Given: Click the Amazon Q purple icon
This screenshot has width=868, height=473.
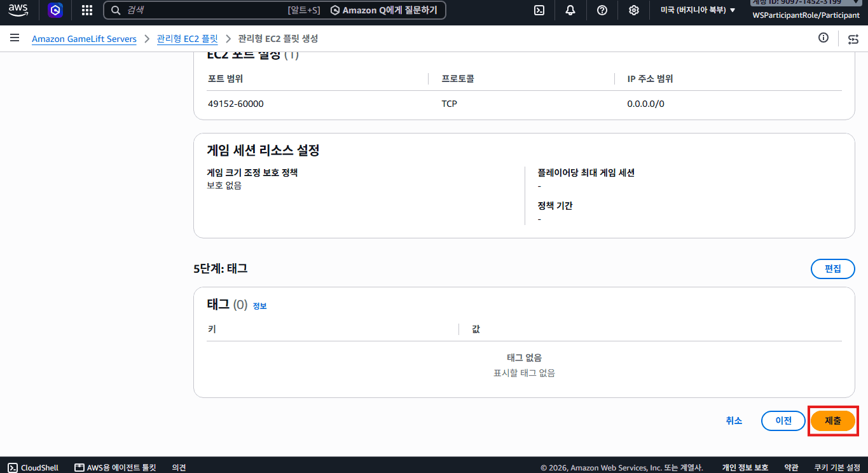Looking at the screenshot, I should pos(55,10).
